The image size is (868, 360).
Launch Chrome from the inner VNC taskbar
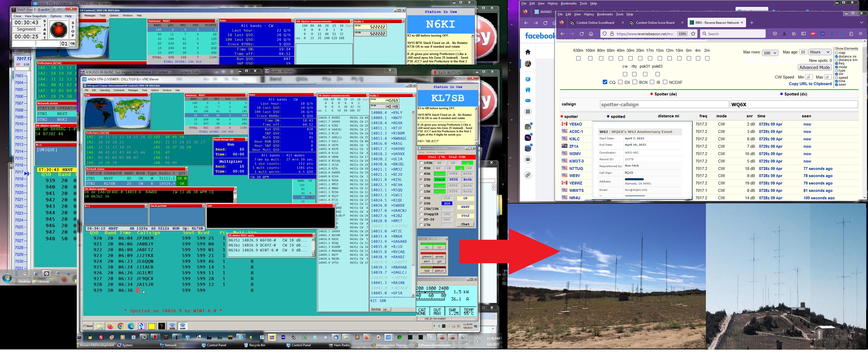(121, 326)
